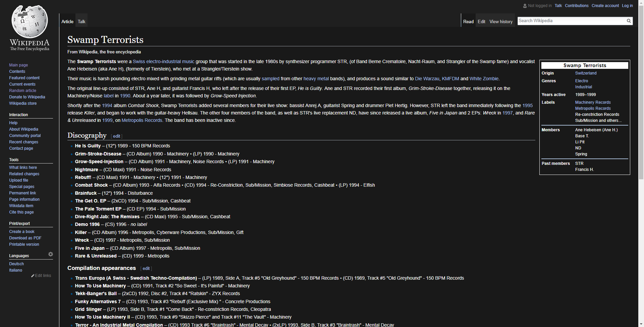Open the Help sidebar link

pyautogui.click(x=13, y=123)
